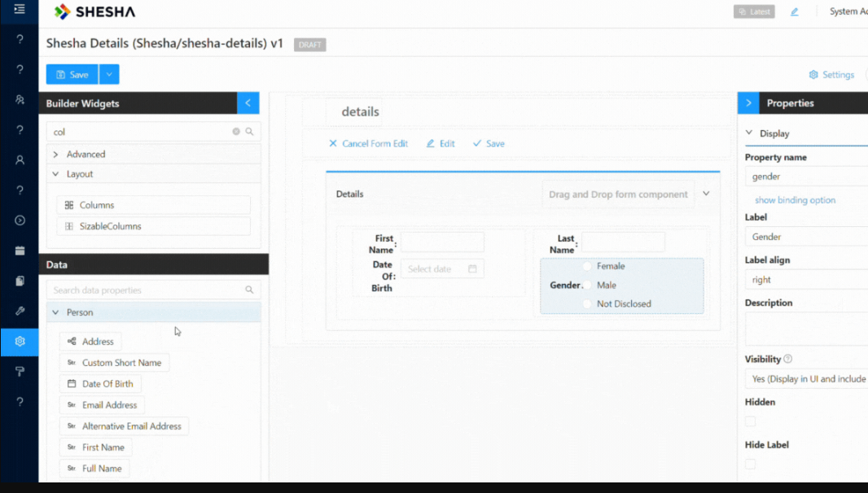Select the Female radio option
The height and width of the screenshot is (493, 868).
587,266
